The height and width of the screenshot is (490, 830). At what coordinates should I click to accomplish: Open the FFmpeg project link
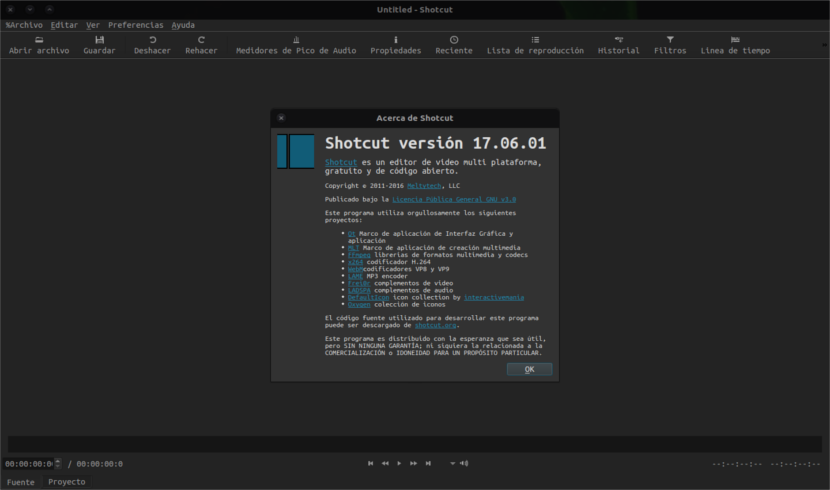[359, 255]
